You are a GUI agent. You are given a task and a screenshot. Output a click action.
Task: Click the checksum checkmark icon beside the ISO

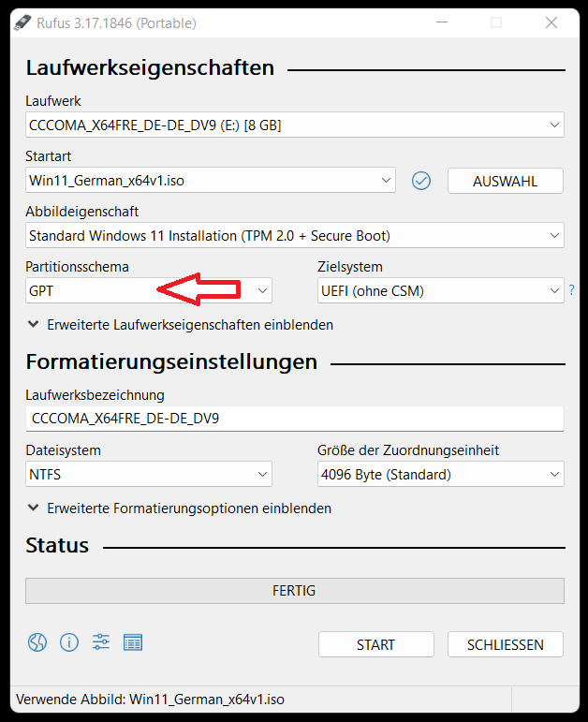(x=420, y=181)
